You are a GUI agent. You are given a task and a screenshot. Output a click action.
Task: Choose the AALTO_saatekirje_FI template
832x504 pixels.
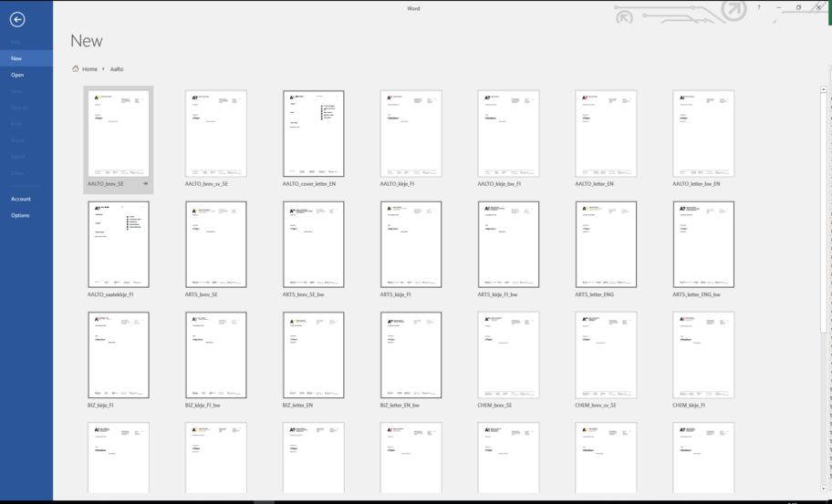click(x=119, y=244)
